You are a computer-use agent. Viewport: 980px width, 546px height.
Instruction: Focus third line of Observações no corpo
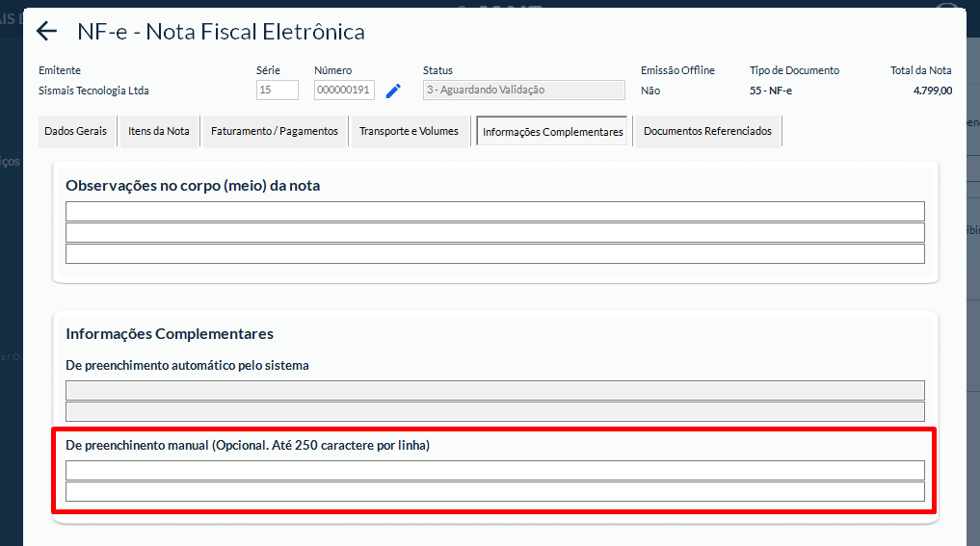pos(494,254)
